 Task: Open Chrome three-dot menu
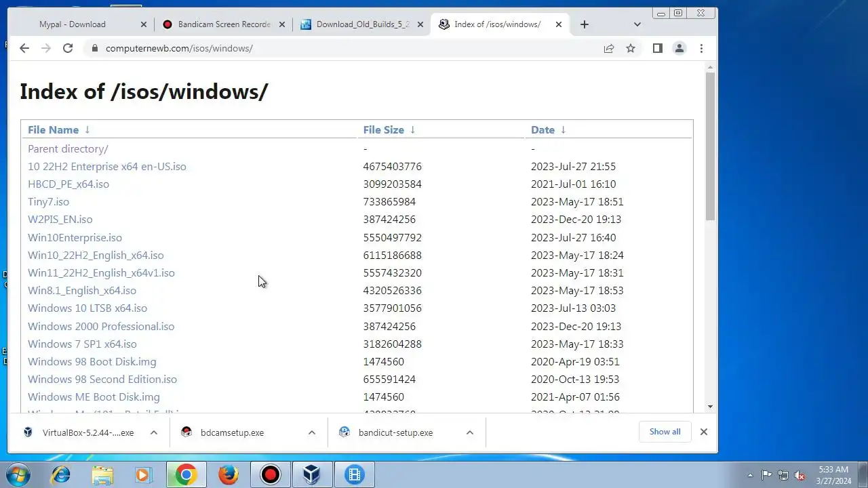click(x=701, y=48)
